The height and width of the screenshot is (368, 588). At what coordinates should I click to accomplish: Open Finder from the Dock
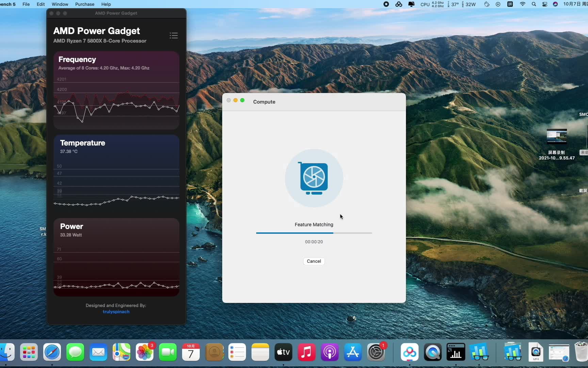(x=7, y=352)
